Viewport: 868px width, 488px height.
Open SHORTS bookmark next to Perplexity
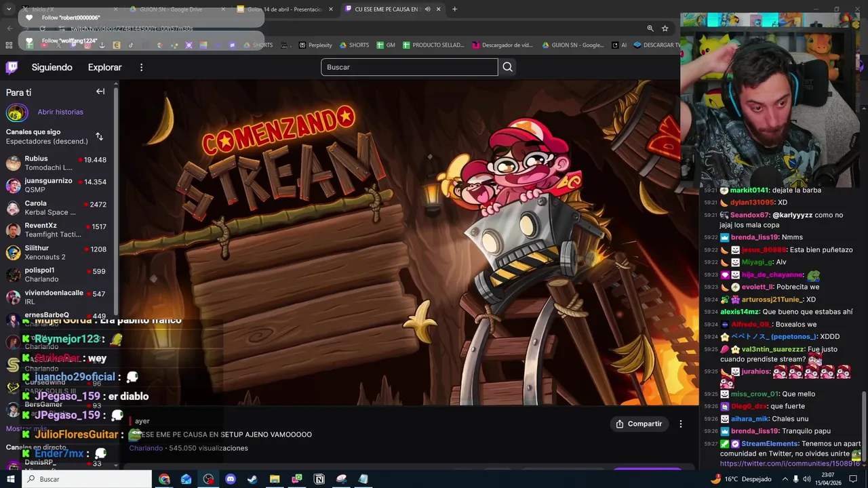tap(354, 45)
